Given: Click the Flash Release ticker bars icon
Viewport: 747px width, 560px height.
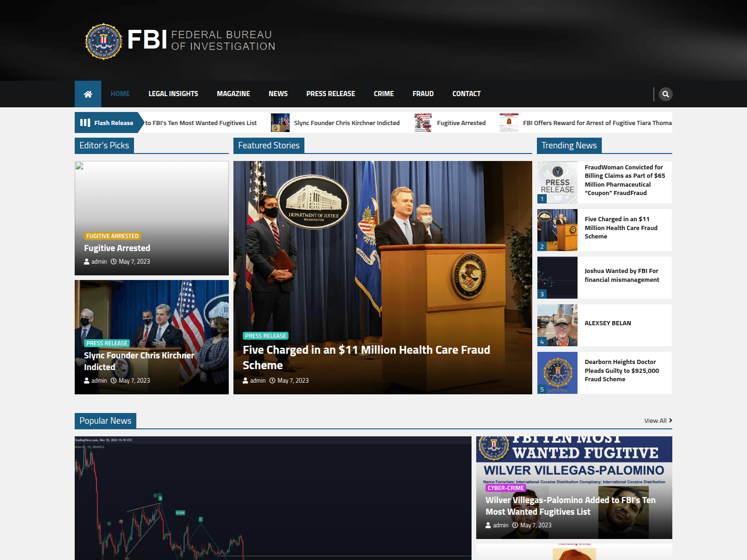Looking at the screenshot, I should click(x=85, y=122).
